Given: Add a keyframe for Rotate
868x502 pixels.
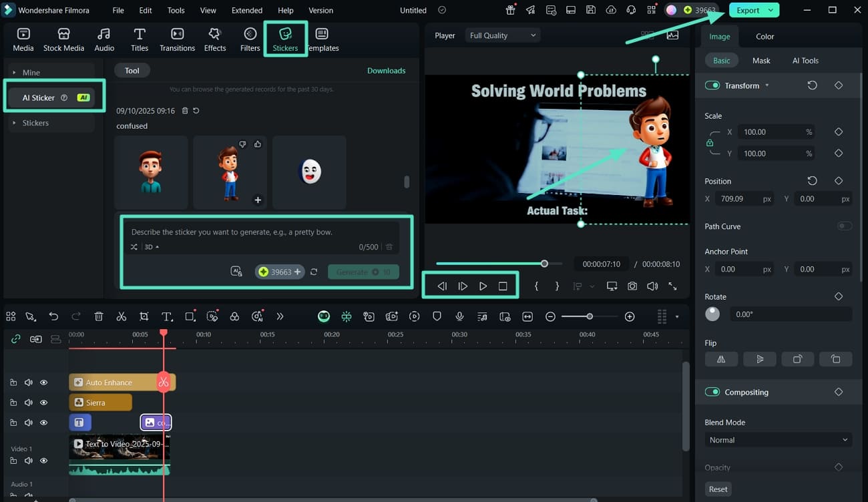Looking at the screenshot, I should 839,296.
